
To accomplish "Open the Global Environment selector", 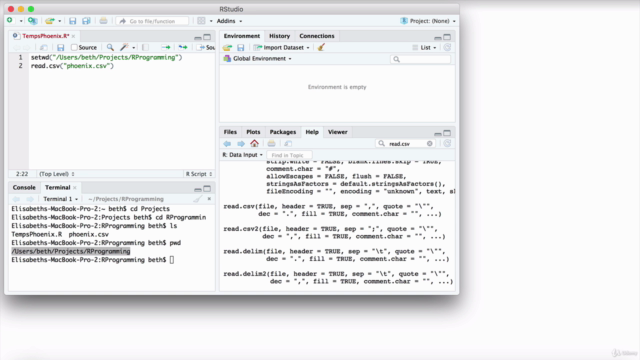I will (x=258, y=58).
